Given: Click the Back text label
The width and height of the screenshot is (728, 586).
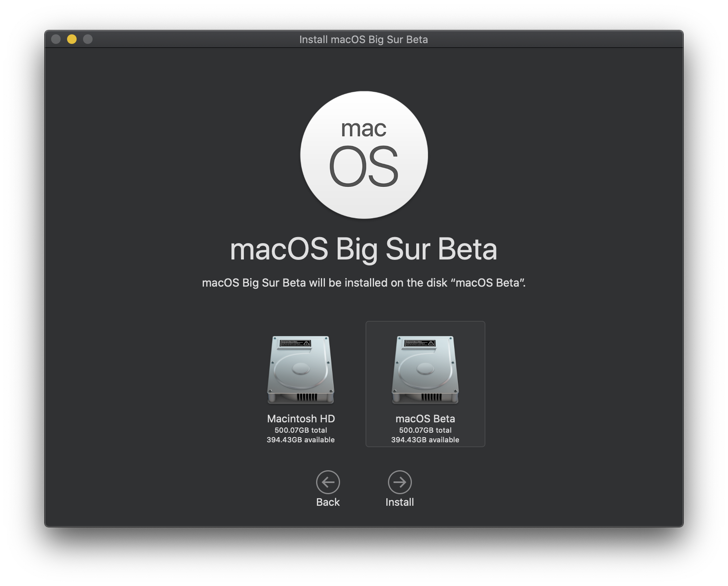Looking at the screenshot, I should 328,502.
